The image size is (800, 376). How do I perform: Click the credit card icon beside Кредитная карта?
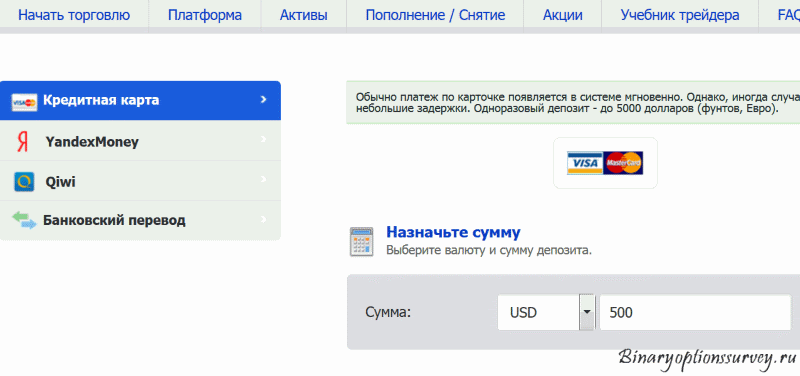pos(24,103)
